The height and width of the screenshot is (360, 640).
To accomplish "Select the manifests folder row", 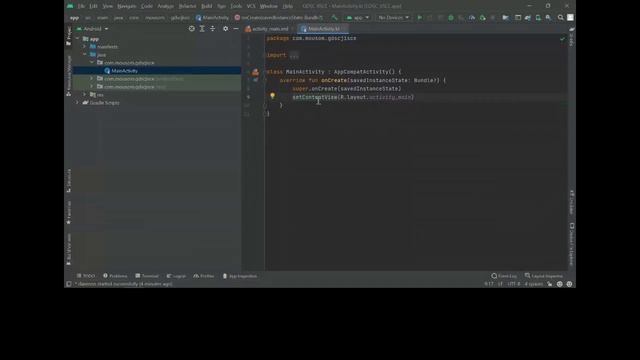I will coord(157,47).
